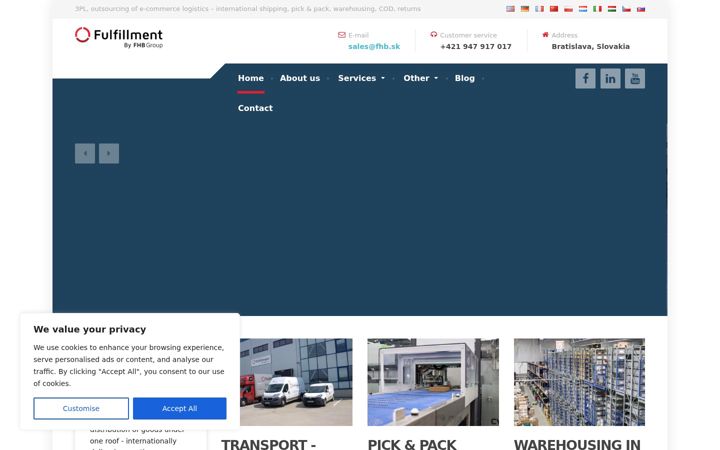Open the warehouse shelves image
The width and height of the screenshot is (720, 450).
579,382
